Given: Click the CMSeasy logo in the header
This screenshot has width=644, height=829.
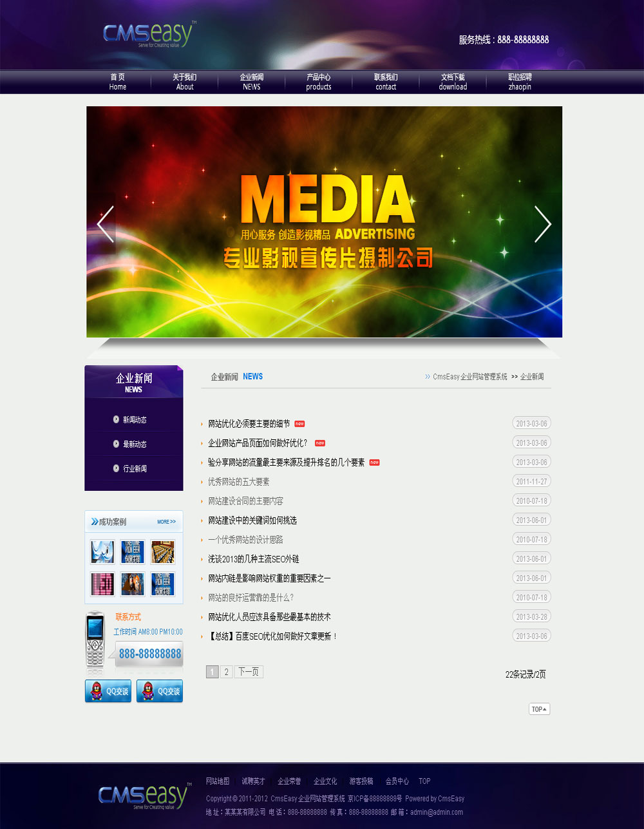Looking at the screenshot, I should point(149,35).
